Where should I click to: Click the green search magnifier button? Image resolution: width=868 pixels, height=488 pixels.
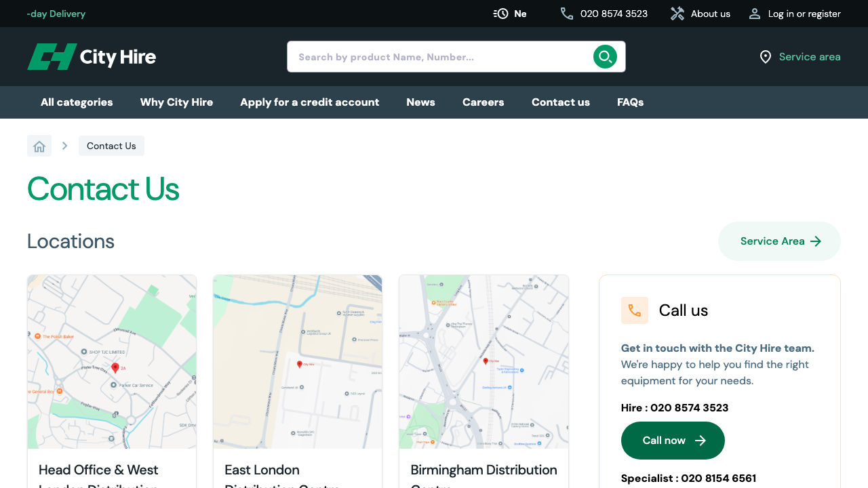tap(605, 57)
